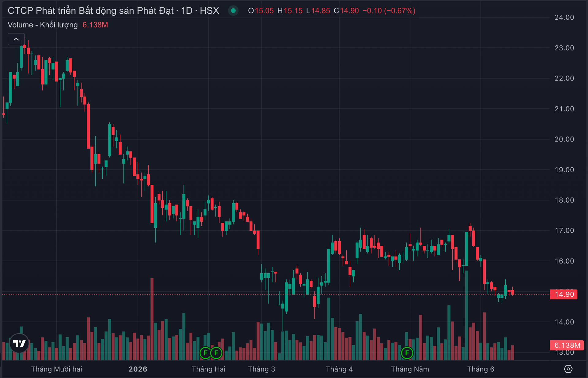Image resolution: width=588 pixels, height=378 pixels.
Task: Click the 19.00 price axis label
Action: 564,170
